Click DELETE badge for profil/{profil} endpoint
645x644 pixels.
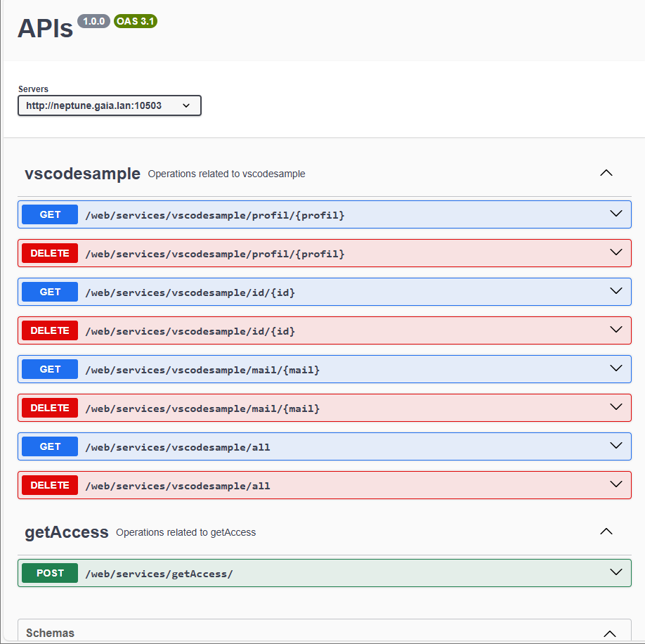[50, 253]
